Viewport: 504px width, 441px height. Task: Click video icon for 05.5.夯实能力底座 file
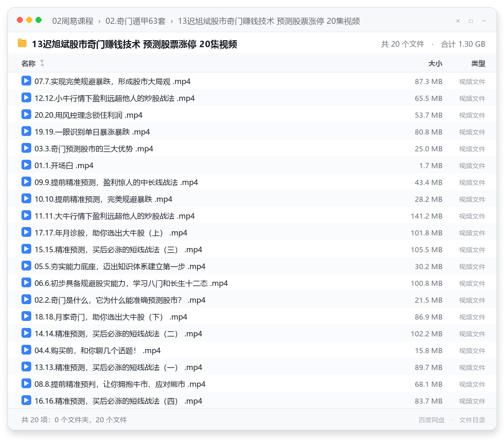26,266
